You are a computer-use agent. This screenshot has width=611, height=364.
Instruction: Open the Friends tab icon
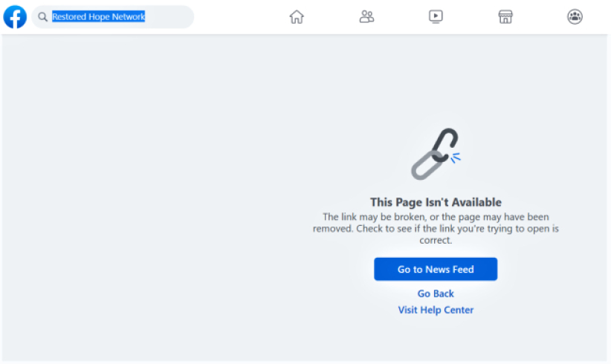(366, 16)
